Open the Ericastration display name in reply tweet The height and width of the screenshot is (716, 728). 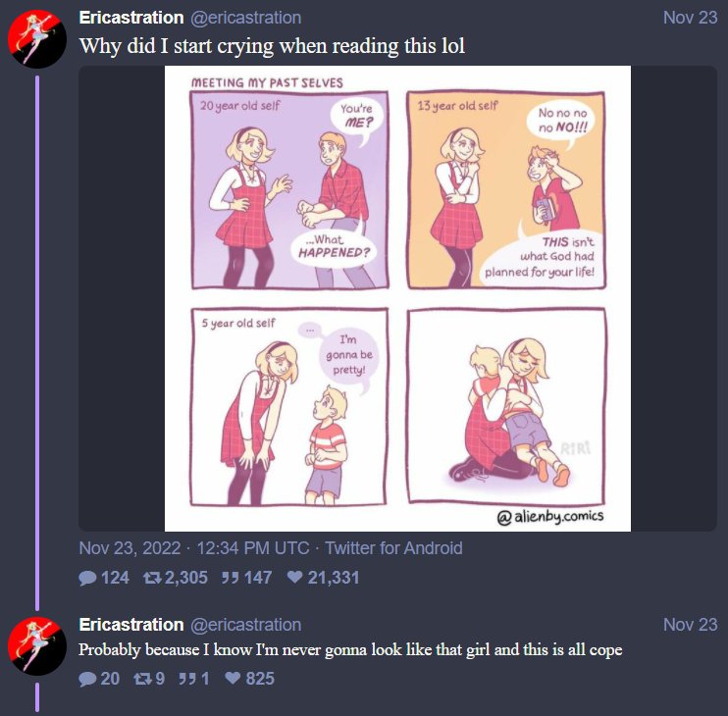point(131,625)
